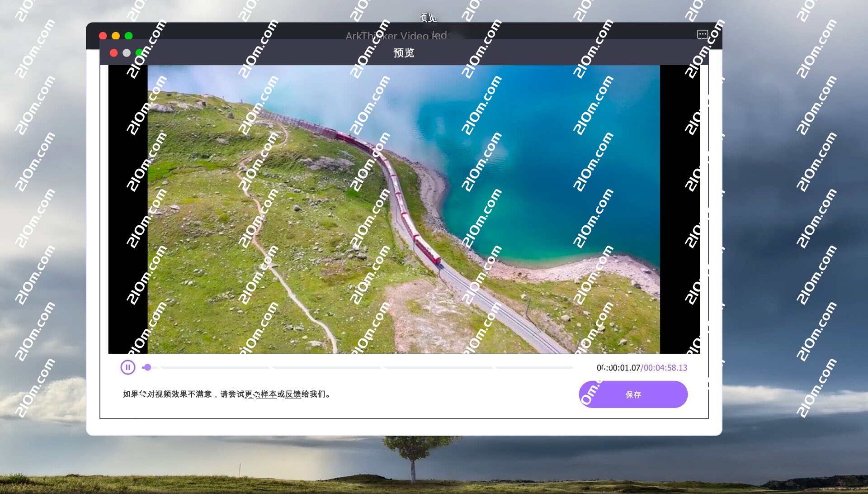Click the purple progress slider handle
The height and width of the screenshot is (494, 868).
pyautogui.click(x=147, y=367)
